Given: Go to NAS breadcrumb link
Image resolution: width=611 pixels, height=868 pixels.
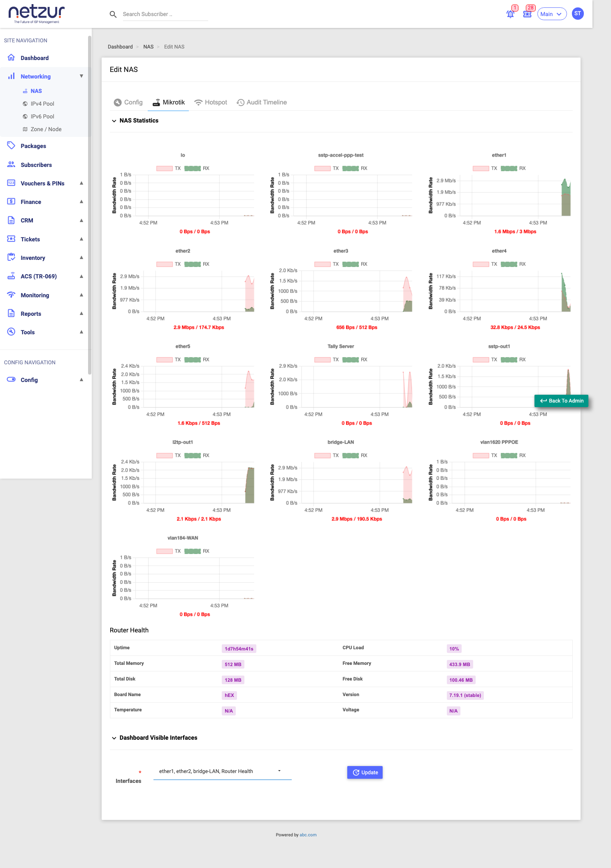Looking at the screenshot, I should click(x=149, y=47).
